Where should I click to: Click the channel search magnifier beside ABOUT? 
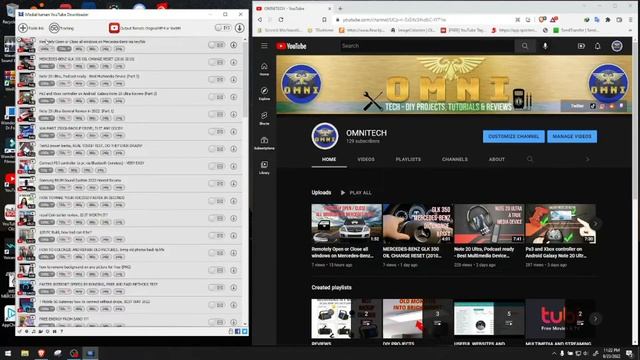click(530, 159)
